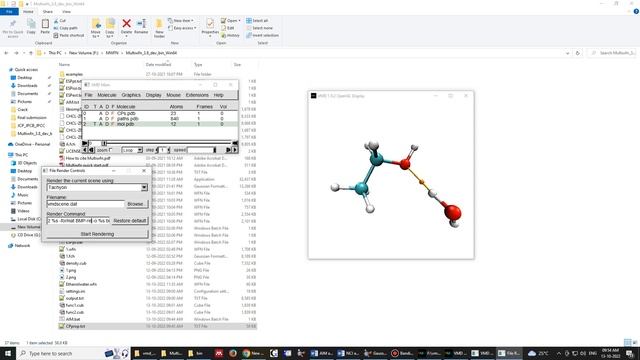Switch to the View ribbon tab
This screenshot has height=360, width=640.
(66, 12)
